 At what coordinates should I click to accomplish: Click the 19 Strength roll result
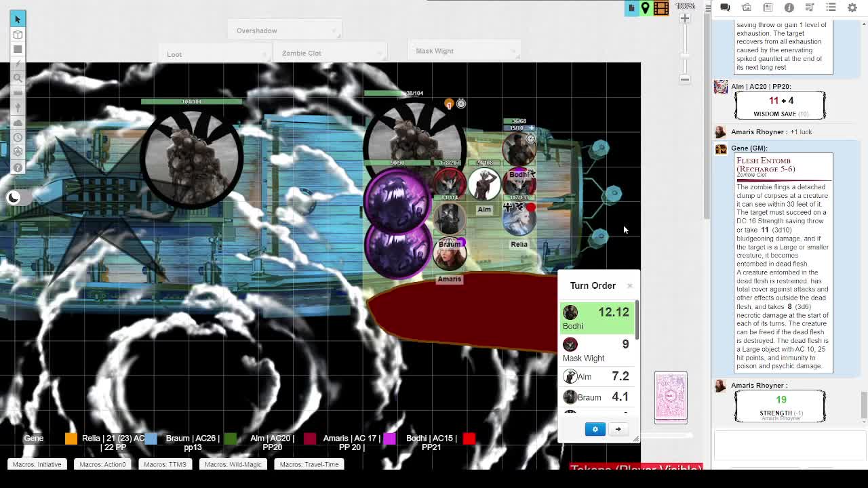click(x=781, y=406)
